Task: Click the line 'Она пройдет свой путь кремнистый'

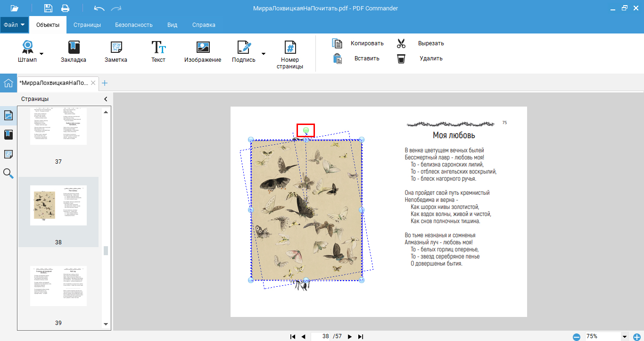Action: coord(447,193)
